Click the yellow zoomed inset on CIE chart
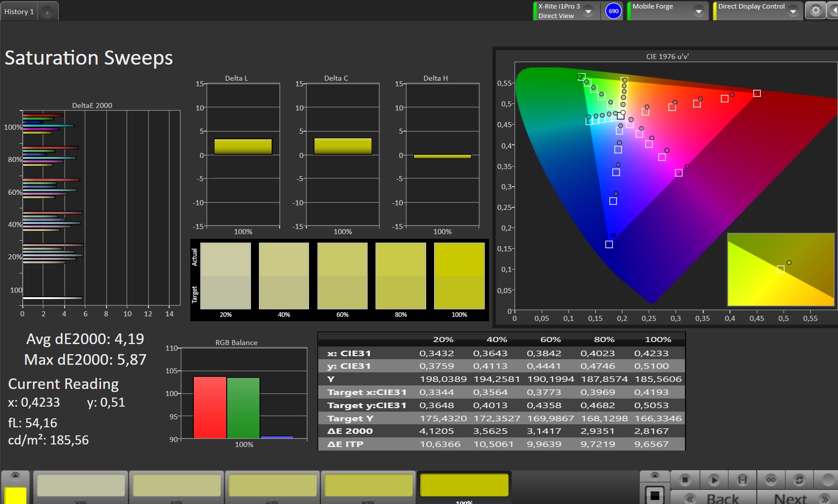Image resolution: width=838 pixels, height=504 pixels. click(780, 269)
